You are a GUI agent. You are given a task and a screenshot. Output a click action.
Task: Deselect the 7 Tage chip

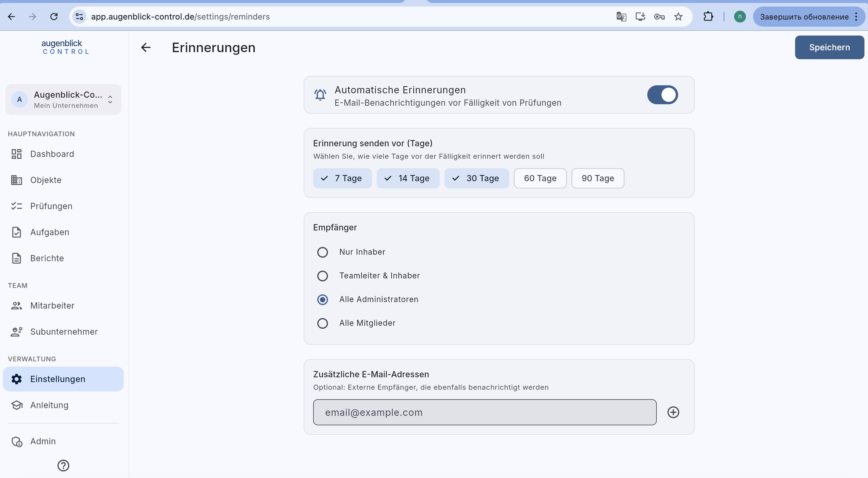click(342, 178)
